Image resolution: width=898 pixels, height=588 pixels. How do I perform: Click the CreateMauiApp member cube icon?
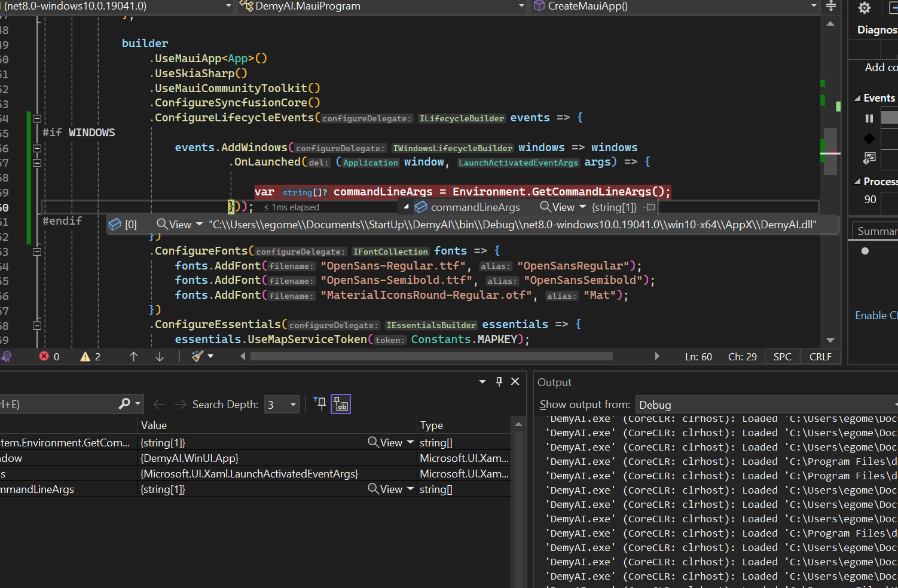click(x=539, y=5)
